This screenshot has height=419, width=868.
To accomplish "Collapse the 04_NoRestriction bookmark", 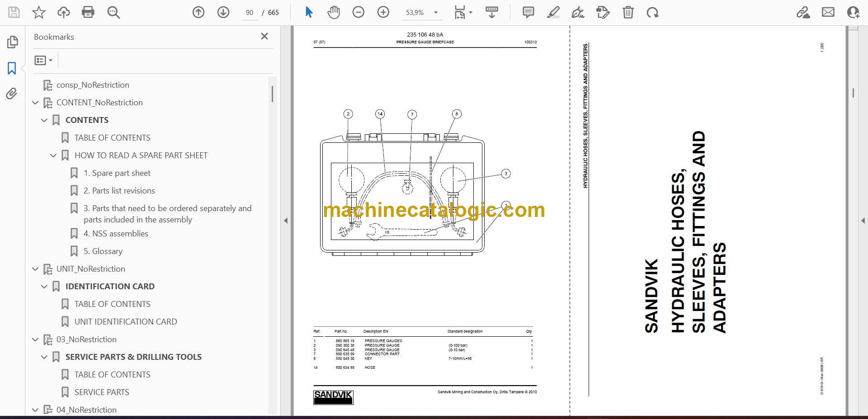I will pos(35,410).
